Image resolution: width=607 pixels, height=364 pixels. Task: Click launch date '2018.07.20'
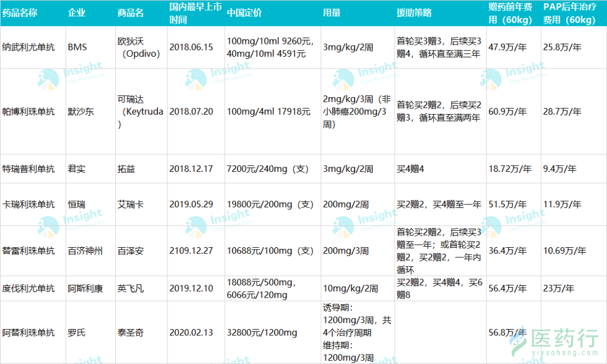(191, 112)
